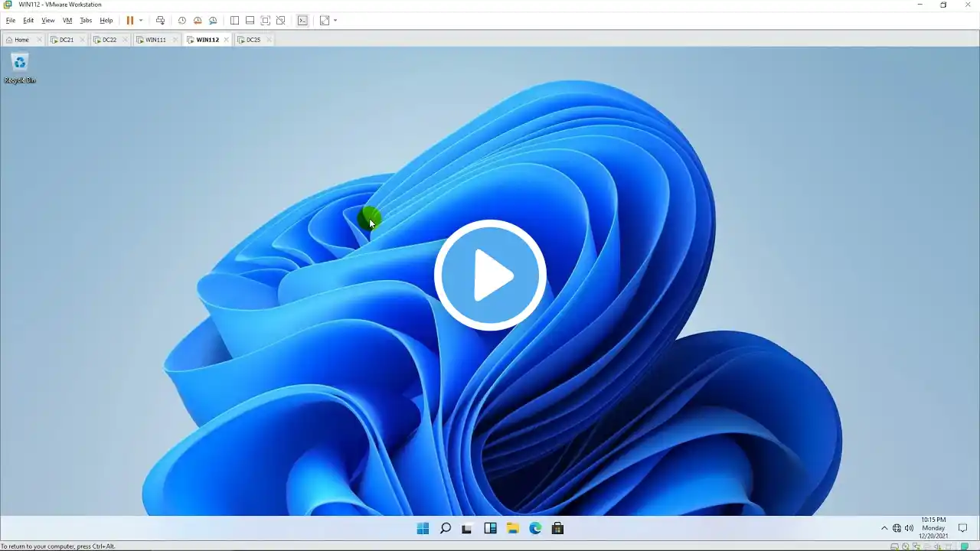The image size is (980, 551).
Task: Switch to the DC25 tab
Action: click(x=253, y=40)
